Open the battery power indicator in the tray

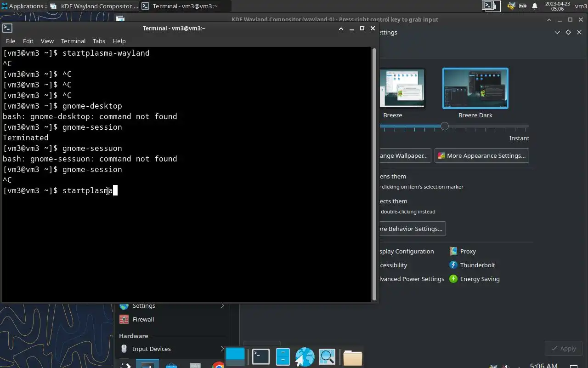pos(523,6)
